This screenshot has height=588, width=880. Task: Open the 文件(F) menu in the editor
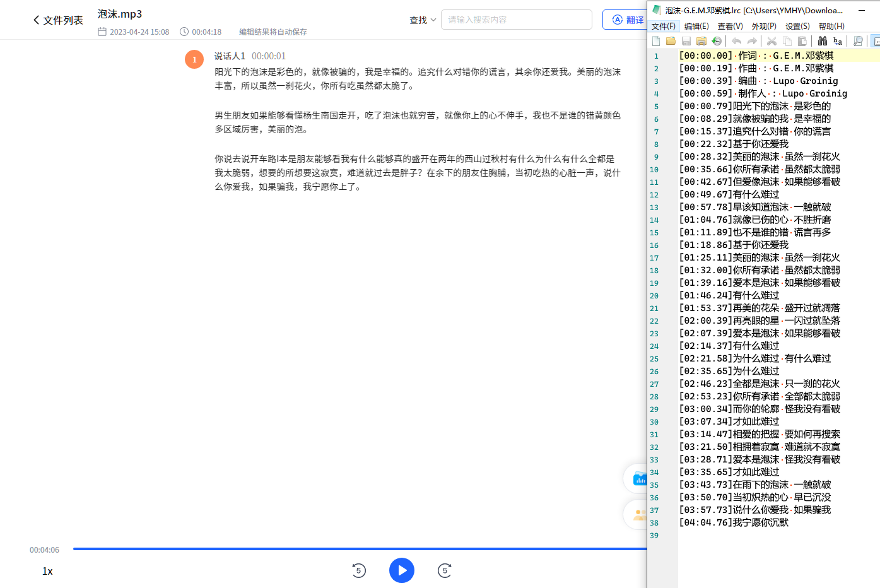point(664,26)
